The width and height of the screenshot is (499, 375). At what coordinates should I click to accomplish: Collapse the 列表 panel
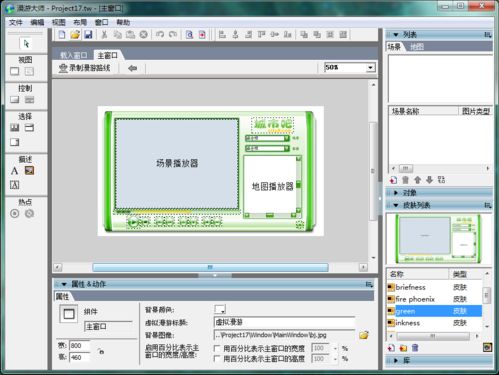[396, 35]
